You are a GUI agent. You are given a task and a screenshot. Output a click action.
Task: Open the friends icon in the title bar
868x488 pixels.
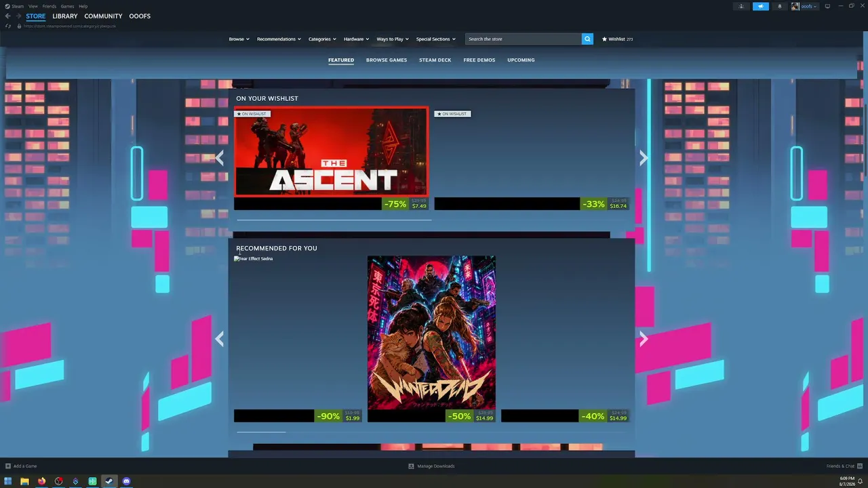[x=741, y=6]
